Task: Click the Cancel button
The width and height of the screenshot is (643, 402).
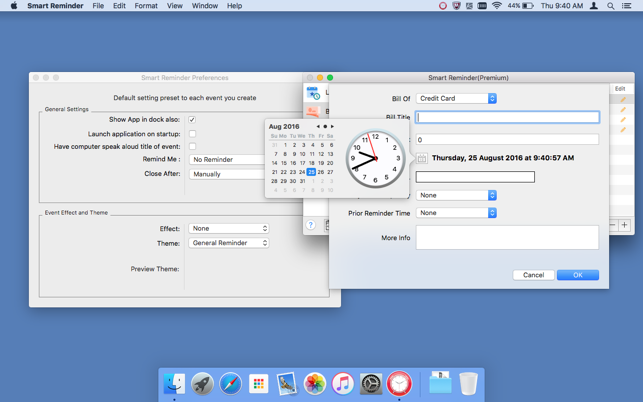Action: pos(533,275)
